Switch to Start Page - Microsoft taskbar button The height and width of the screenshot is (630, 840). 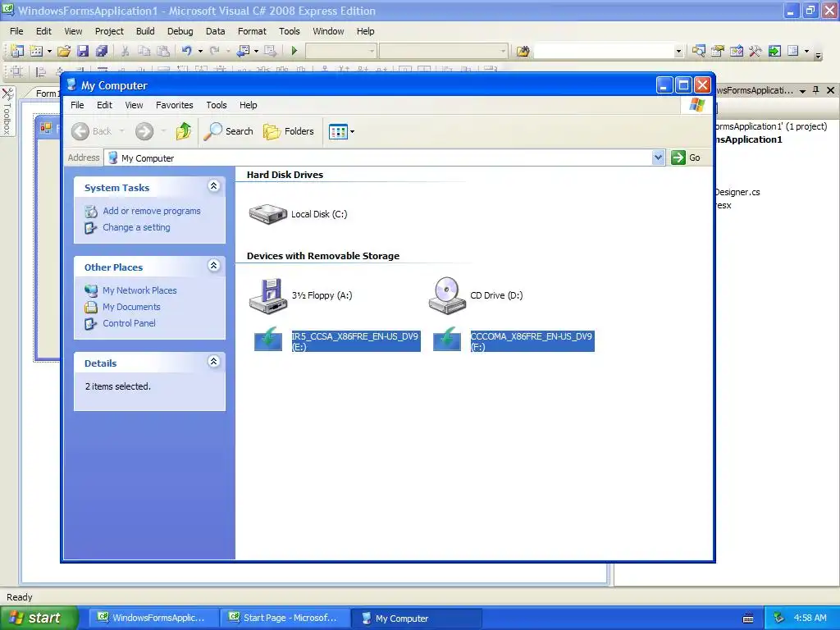point(284,618)
